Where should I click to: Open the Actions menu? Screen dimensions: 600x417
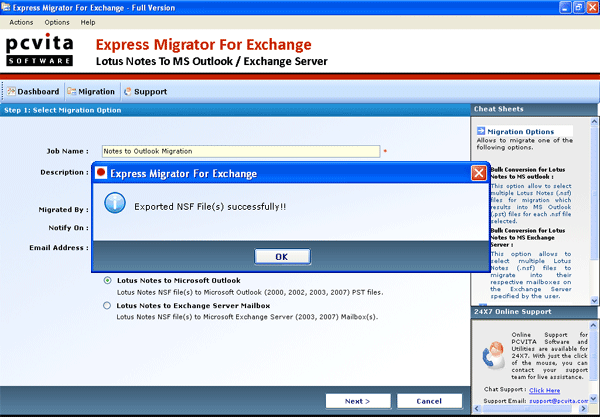21,21
